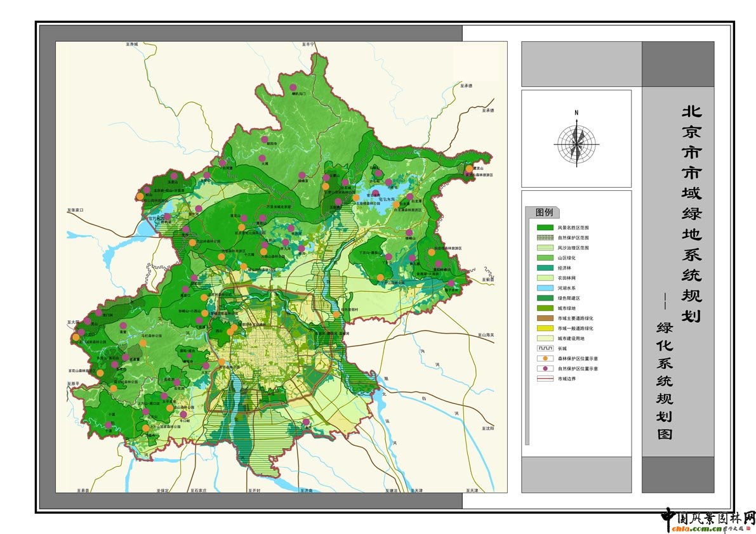Click the purple marker above 大滩
Screen dimensions: 756x534
tap(262, 158)
